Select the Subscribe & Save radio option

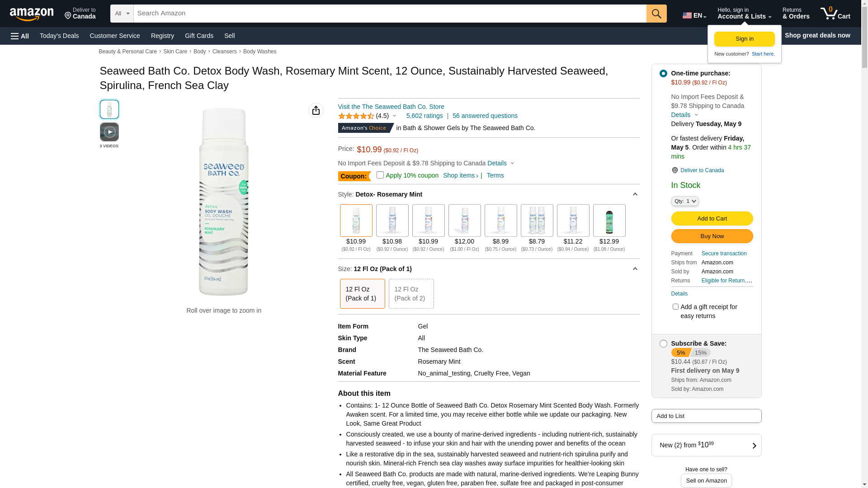coord(663,344)
